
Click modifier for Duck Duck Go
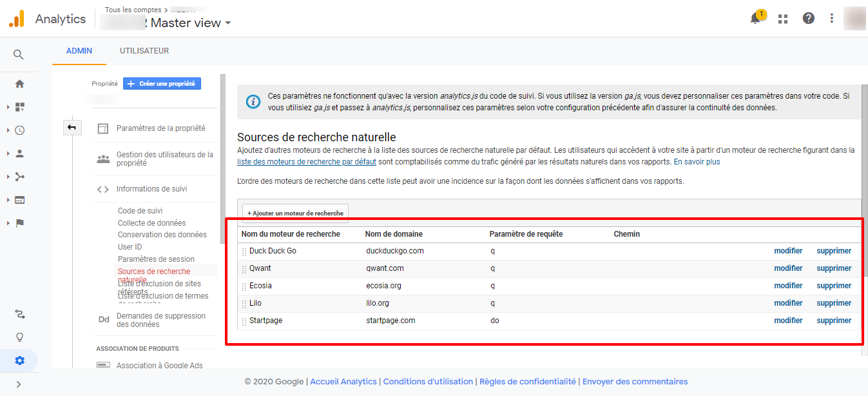[788, 251]
